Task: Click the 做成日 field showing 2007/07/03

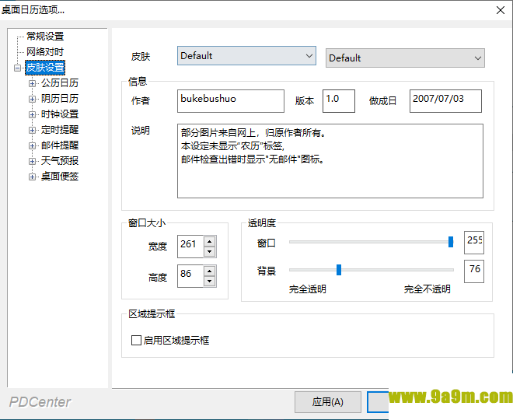Action: pos(445,101)
